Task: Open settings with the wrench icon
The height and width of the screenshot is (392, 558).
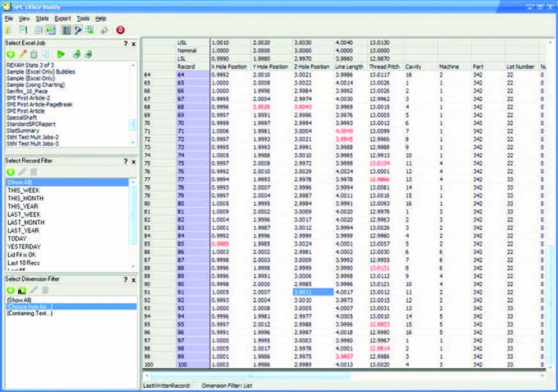Action: [104, 30]
